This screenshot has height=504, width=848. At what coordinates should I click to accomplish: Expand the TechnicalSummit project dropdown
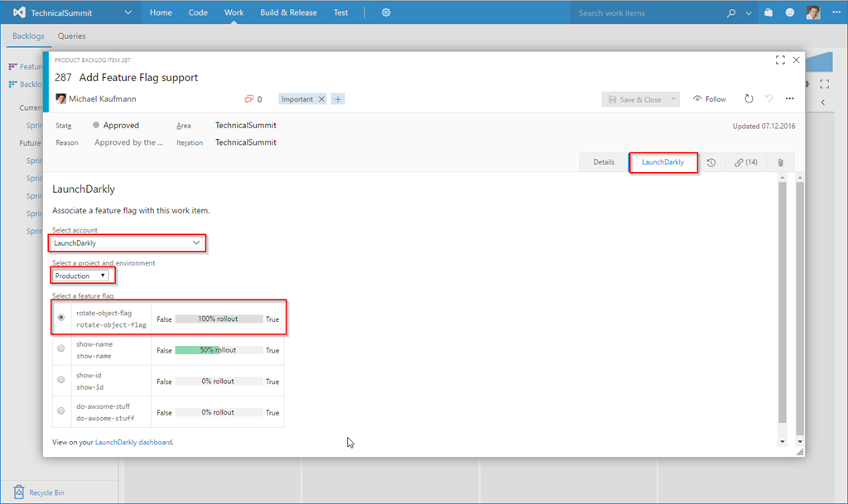(x=127, y=12)
